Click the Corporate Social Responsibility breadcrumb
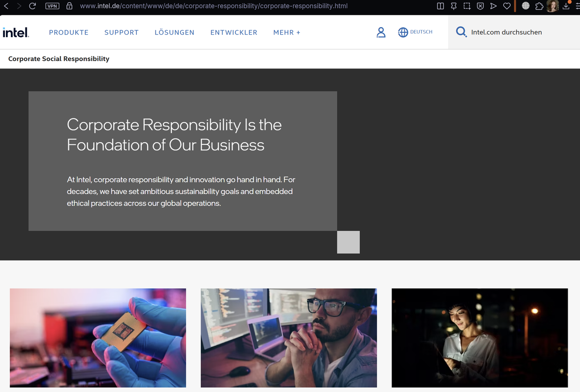Image resolution: width=580 pixels, height=392 pixels. 59,59
